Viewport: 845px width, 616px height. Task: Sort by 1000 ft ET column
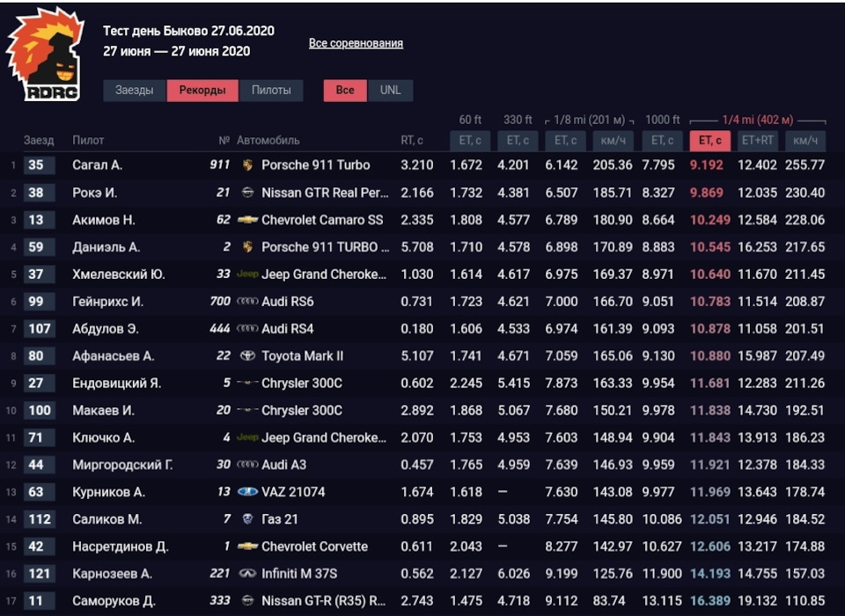click(x=662, y=141)
